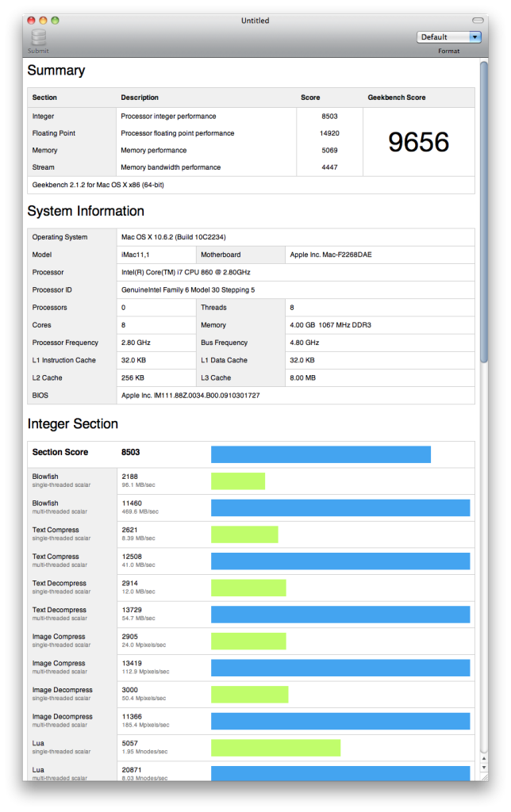
Task: Select Text Decompress single-threaded score 2914
Action: click(129, 583)
